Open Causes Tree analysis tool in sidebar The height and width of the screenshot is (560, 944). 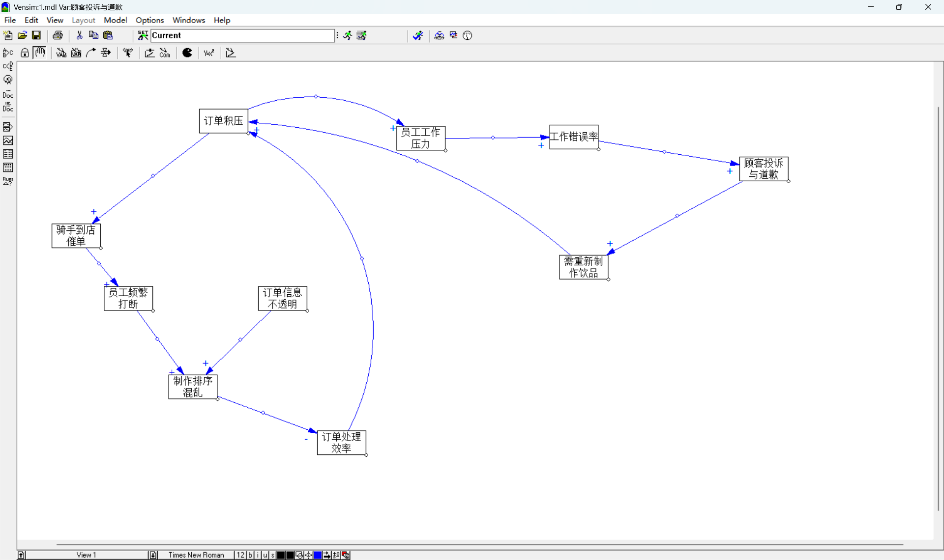coord(8,53)
